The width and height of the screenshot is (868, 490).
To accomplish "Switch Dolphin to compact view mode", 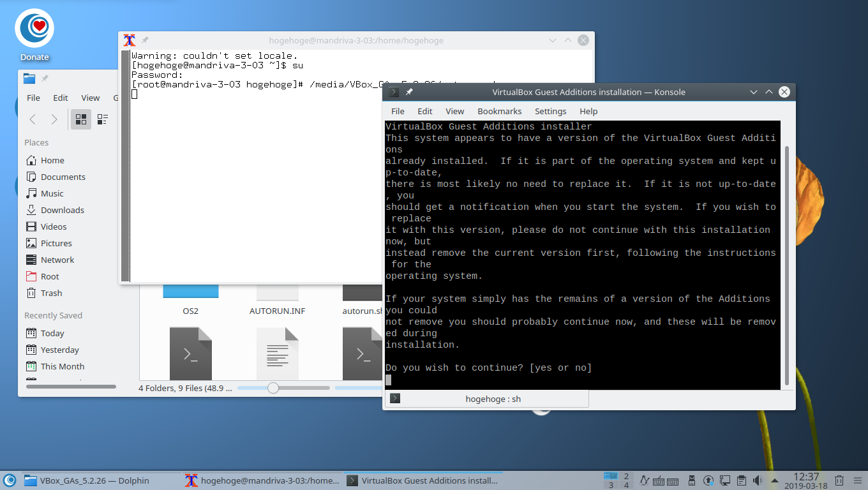I will click(x=102, y=119).
